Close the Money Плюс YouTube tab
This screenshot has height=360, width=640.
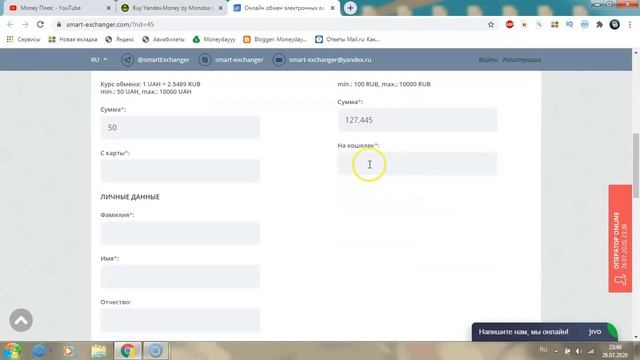[108, 8]
